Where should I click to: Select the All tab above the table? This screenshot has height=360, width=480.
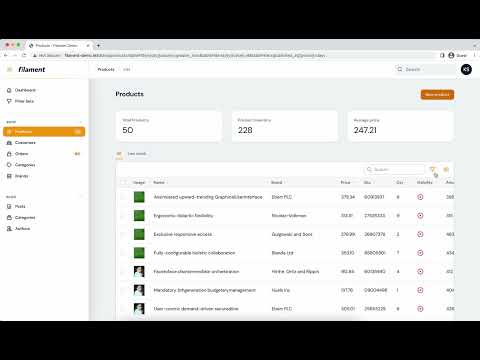pyautogui.click(x=119, y=154)
